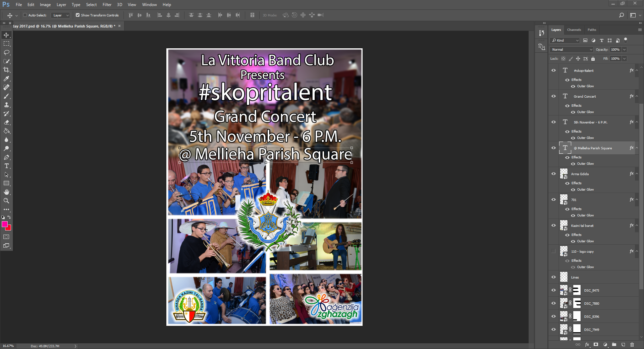644x349 pixels.
Task: Select the Paint Bucket tool
Action: pyautogui.click(x=6, y=131)
